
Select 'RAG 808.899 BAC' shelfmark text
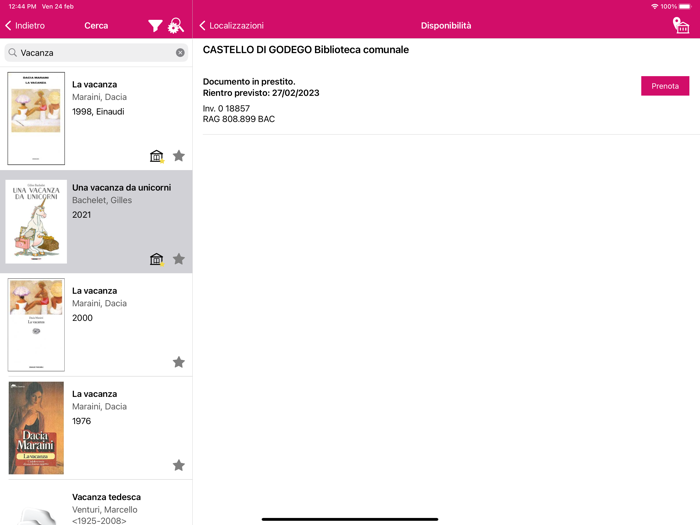[x=239, y=119]
